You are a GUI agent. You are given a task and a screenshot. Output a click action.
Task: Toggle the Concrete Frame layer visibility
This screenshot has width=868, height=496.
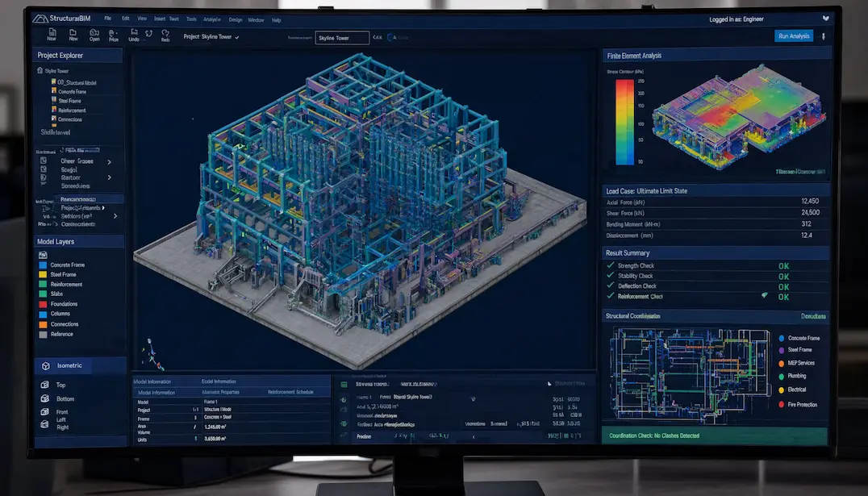click(x=43, y=265)
